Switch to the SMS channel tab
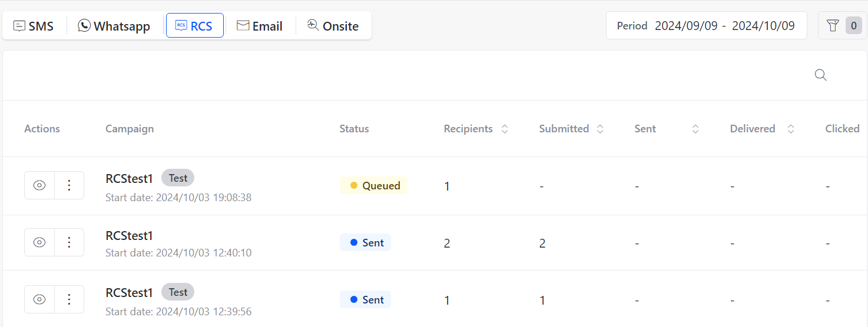Image resolution: width=868 pixels, height=327 pixels. (34, 26)
